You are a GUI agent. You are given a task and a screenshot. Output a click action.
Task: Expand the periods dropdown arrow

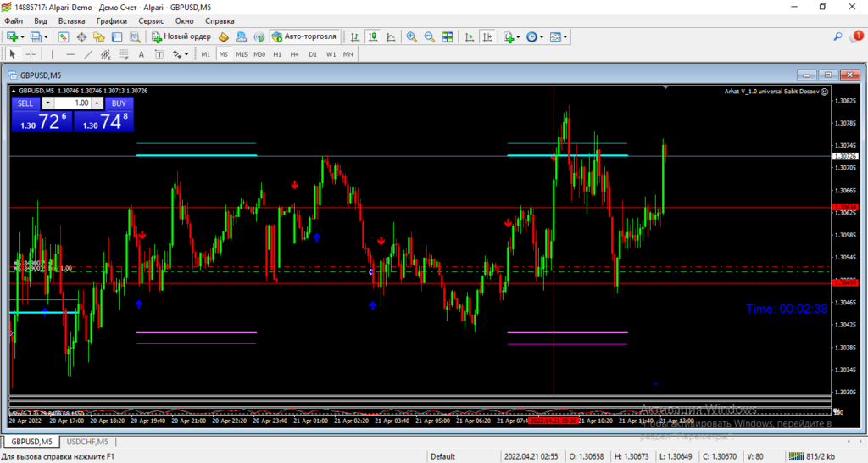pos(542,37)
